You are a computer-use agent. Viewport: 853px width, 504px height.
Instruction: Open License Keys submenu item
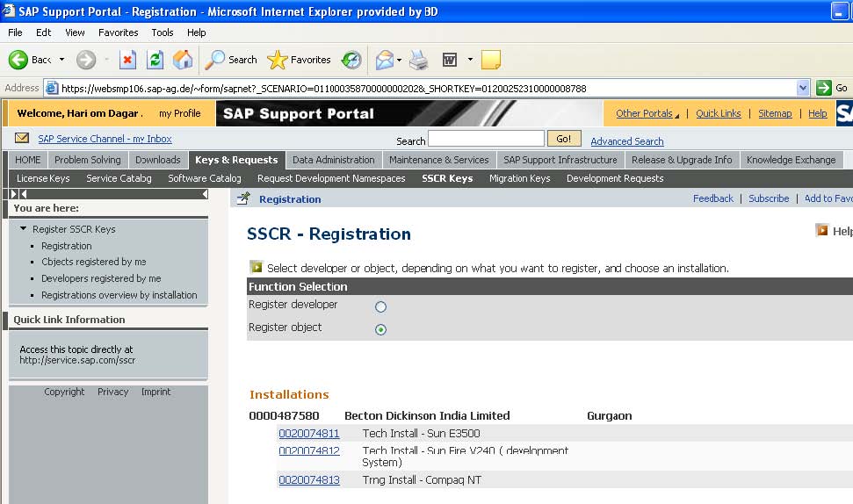[43, 178]
